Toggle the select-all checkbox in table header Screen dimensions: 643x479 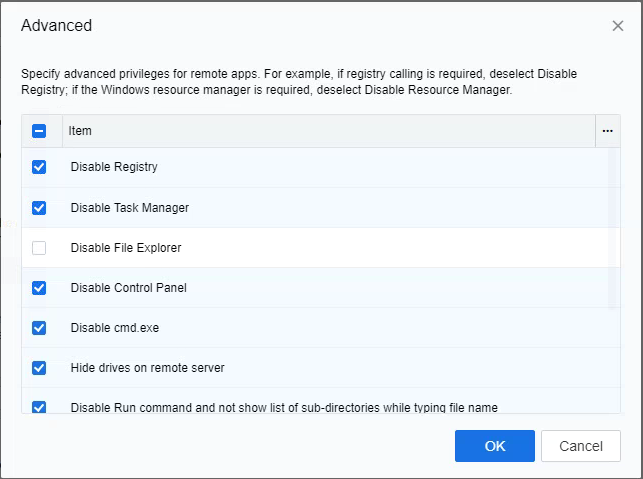coord(39,131)
